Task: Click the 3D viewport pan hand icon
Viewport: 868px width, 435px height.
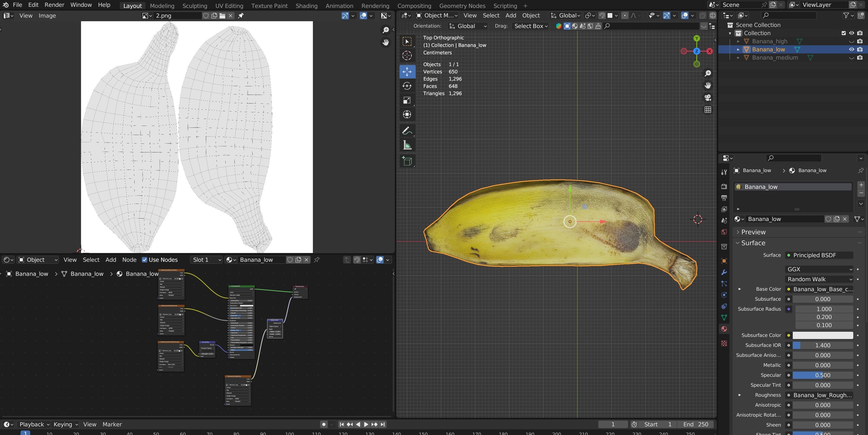Action: pyautogui.click(x=708, y=86)
